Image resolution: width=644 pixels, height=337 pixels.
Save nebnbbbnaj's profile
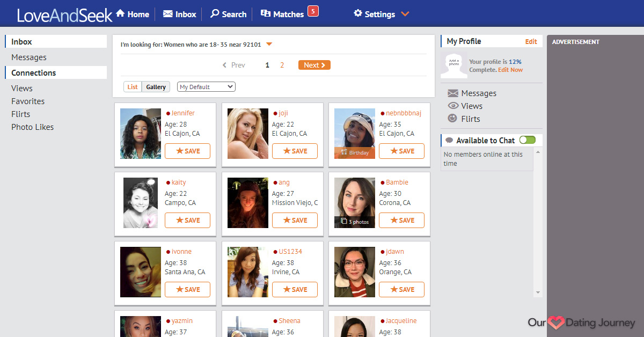click(x=401, y=151)
